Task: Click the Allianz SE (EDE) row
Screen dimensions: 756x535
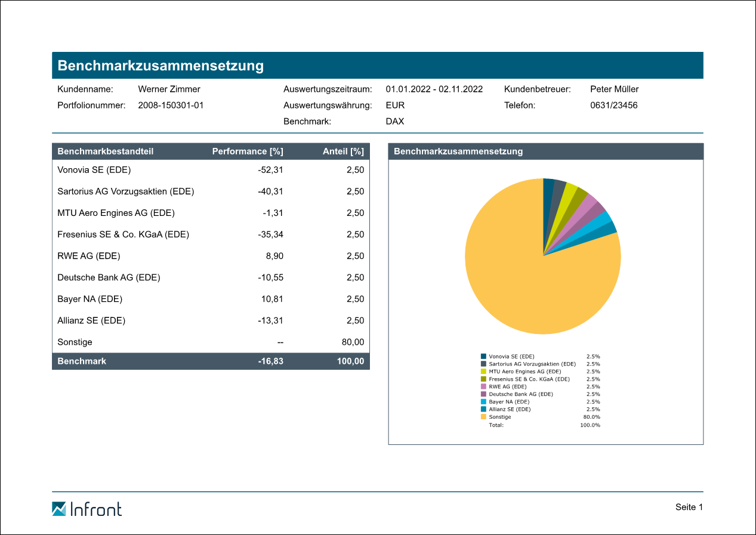Action: coord(91,320)
